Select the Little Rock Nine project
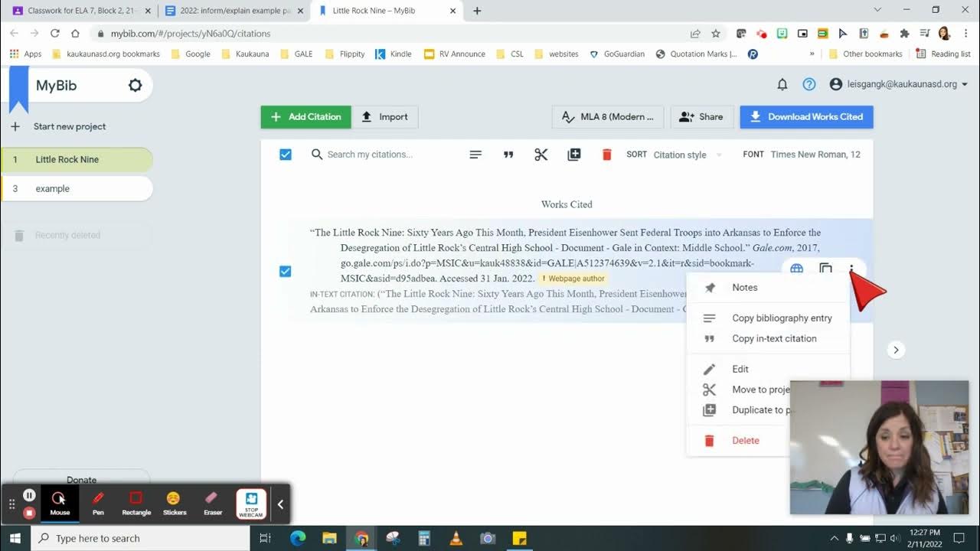Screen dimensions: 980x551 (77, 159)
